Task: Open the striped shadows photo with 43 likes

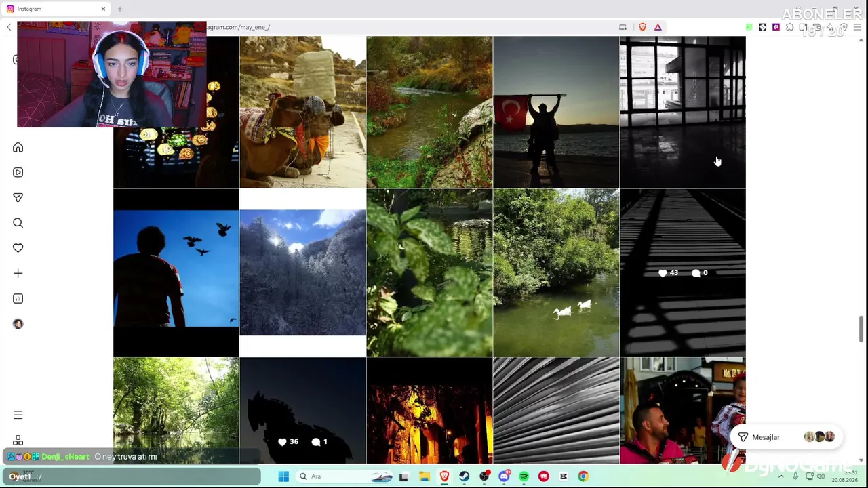Action: click(683, 273)
